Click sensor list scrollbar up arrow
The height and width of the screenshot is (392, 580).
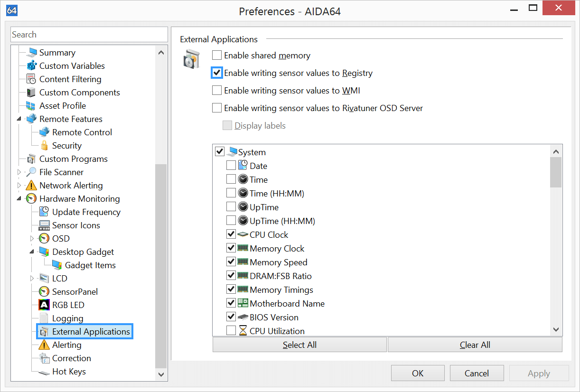point(556,151)
